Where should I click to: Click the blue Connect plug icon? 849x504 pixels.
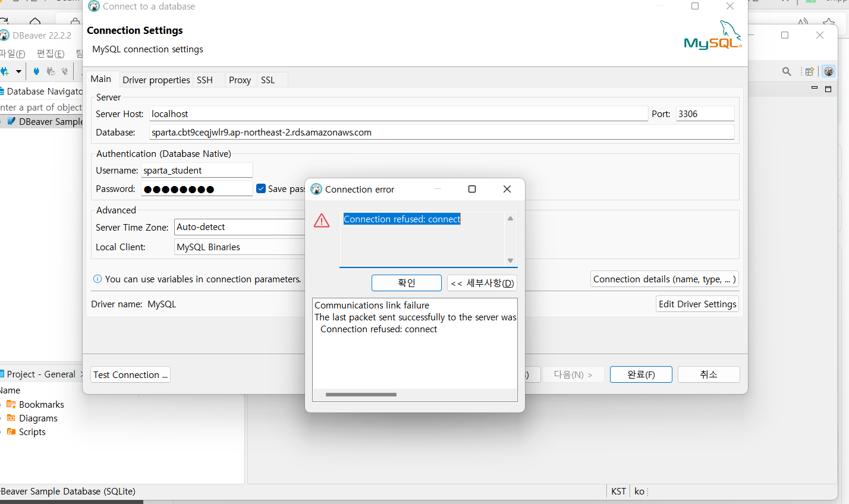click(x=36, y=71)
